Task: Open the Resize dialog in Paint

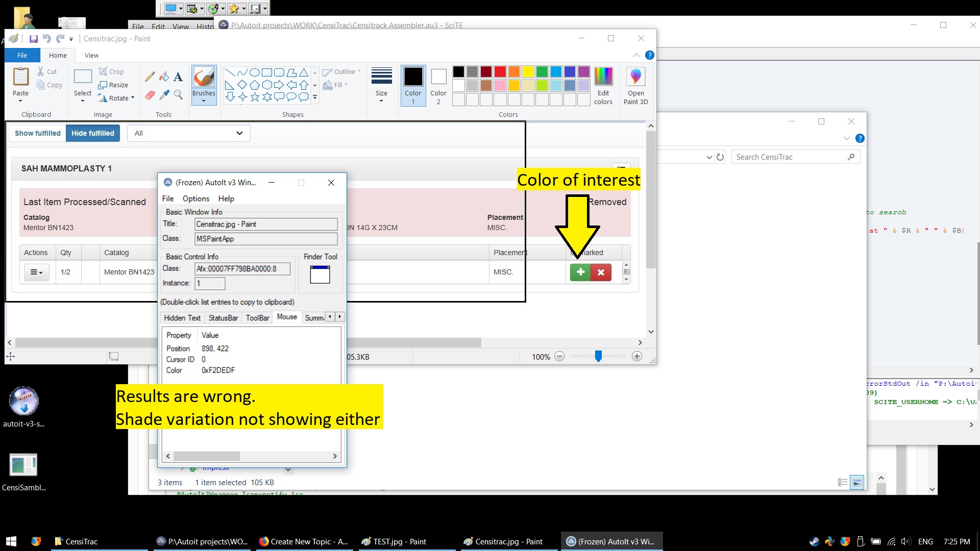Action: [113, 85]
